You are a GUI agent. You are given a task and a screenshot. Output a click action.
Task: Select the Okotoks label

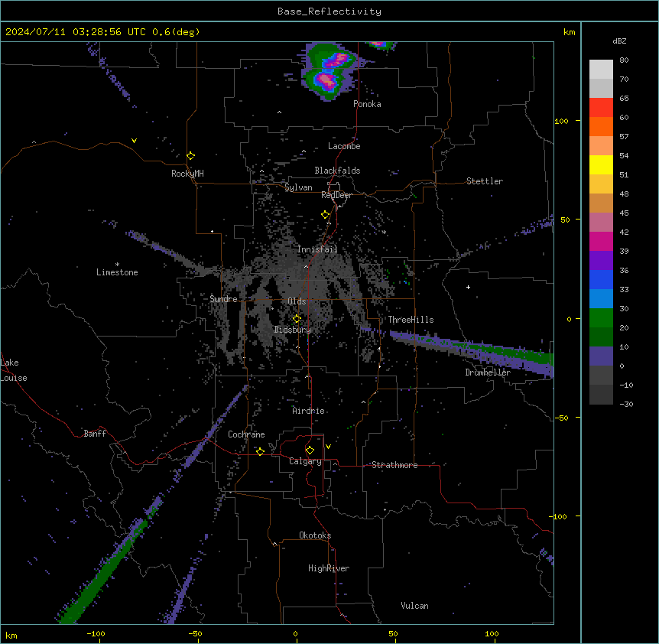pos(315,535)
